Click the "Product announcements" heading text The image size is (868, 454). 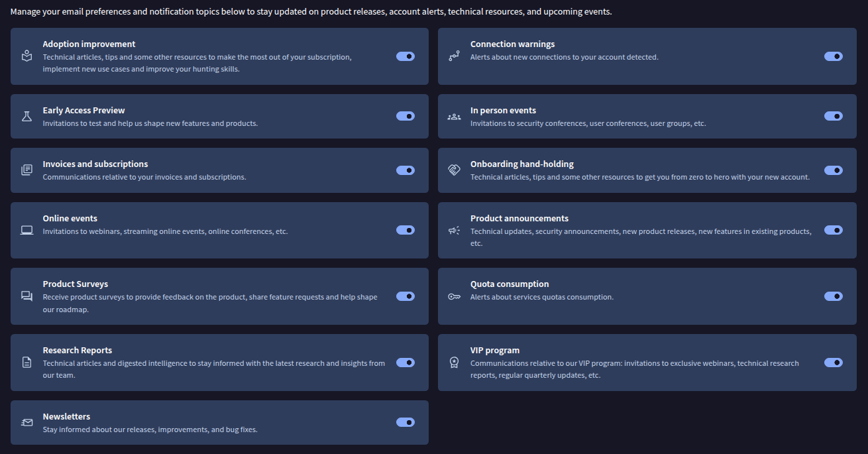[519, 218]
